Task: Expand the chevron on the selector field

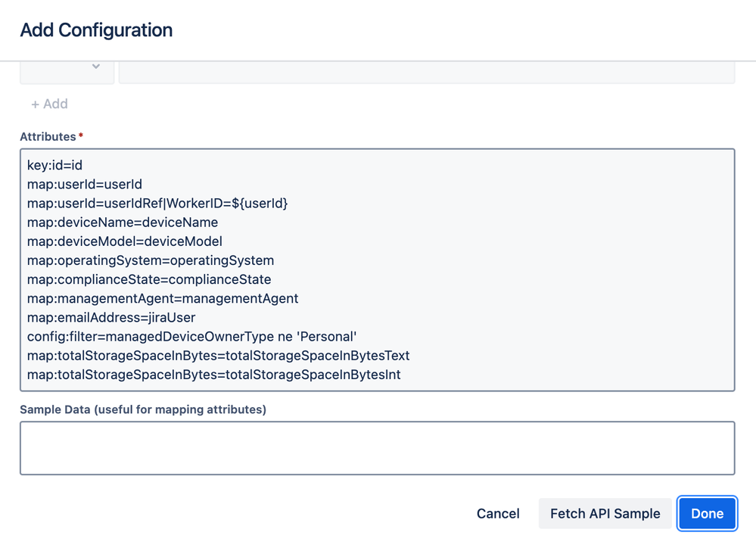Action: (97, 67)
